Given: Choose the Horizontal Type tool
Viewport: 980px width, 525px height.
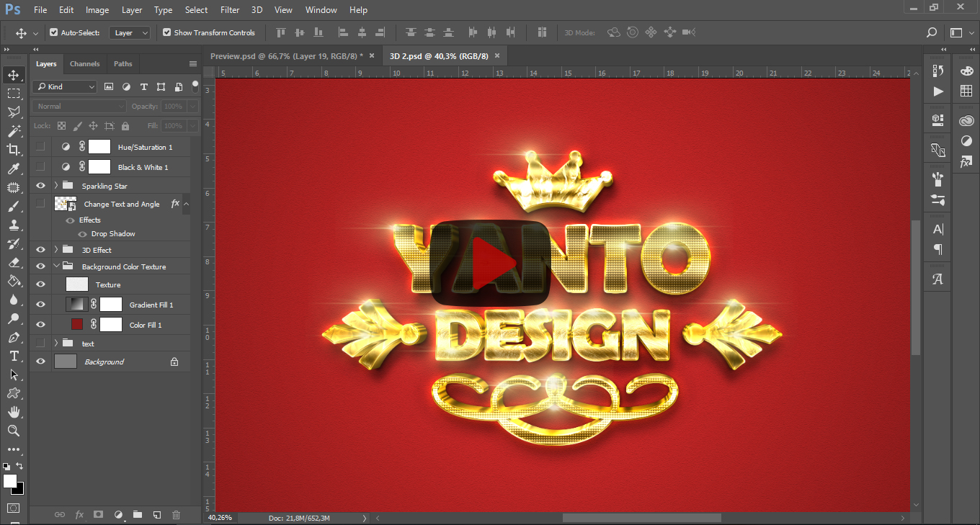Looking at the screenshot, I should point(13,356).
